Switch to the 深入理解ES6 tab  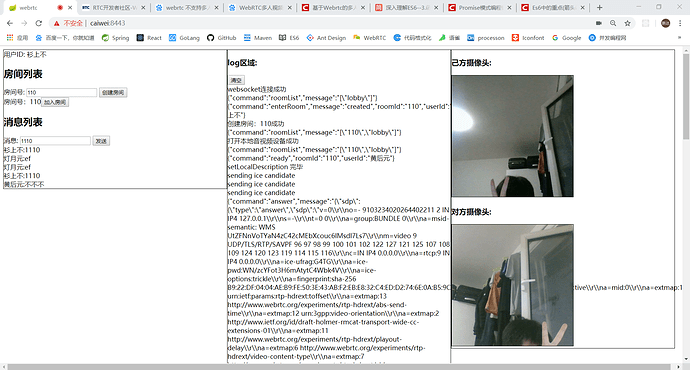[x=406, y=7]
